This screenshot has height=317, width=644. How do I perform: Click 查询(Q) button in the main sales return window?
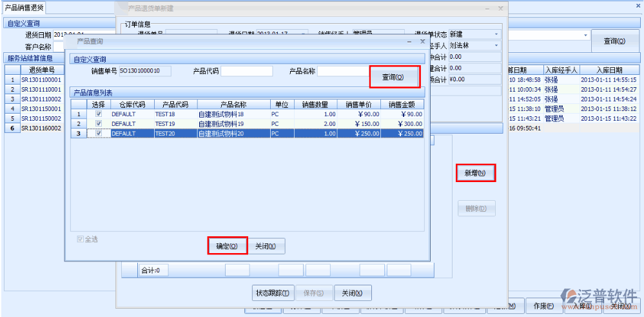614,41
